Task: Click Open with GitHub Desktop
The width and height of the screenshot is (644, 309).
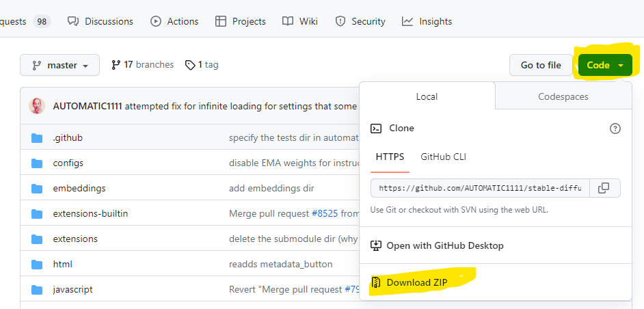Action: 438,245
